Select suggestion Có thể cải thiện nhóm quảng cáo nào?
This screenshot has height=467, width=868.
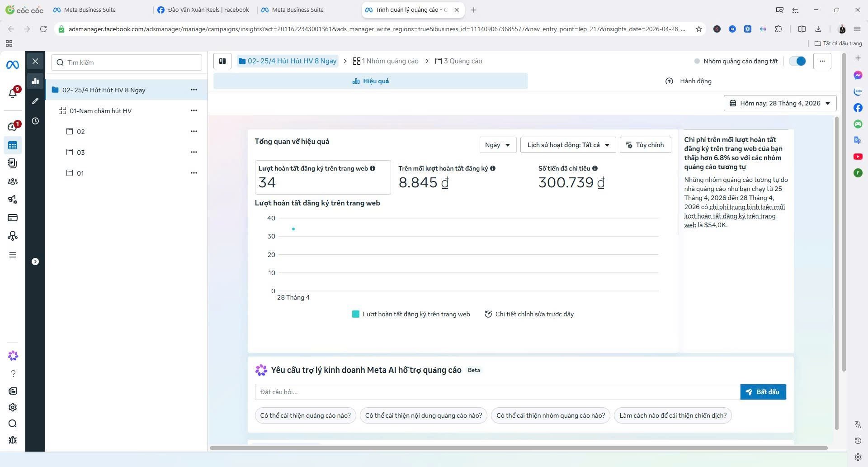pos(551,415)
